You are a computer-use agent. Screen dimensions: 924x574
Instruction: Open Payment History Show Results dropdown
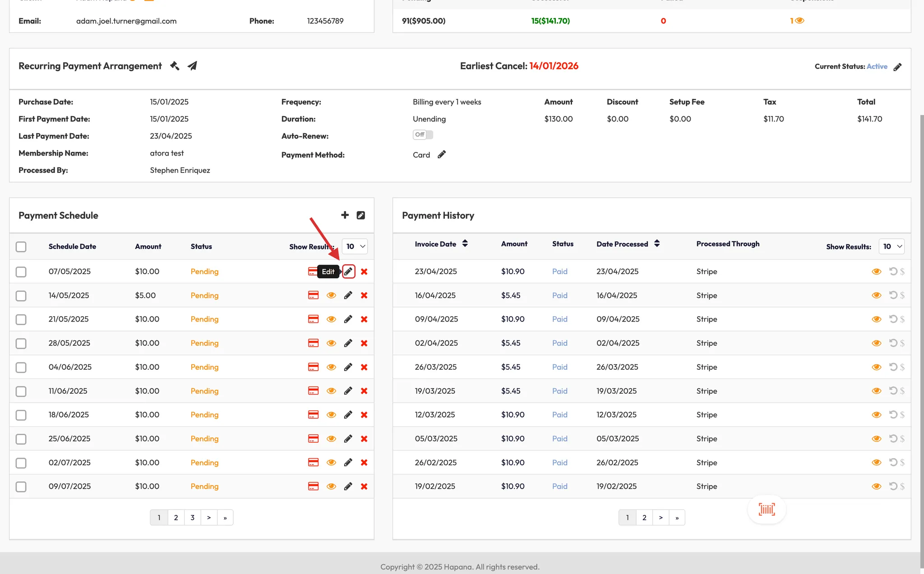[x=892, y=247]
